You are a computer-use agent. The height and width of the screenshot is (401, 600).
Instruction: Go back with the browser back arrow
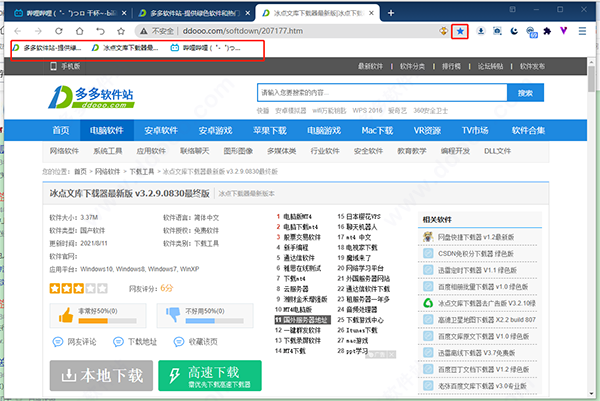(18, 31)
